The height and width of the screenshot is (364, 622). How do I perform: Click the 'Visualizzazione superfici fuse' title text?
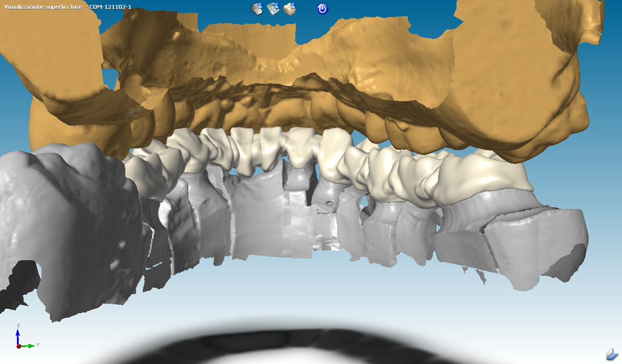coord(43,7)
